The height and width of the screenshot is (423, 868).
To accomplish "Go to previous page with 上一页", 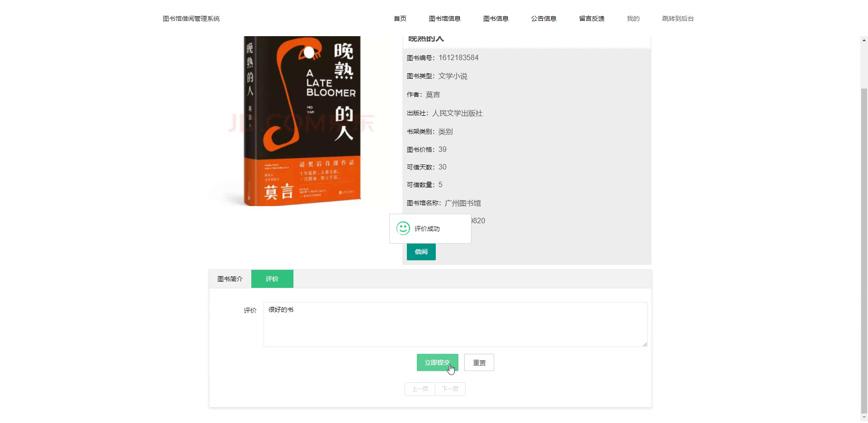I will pyautogui.click(x=420, y=389).
